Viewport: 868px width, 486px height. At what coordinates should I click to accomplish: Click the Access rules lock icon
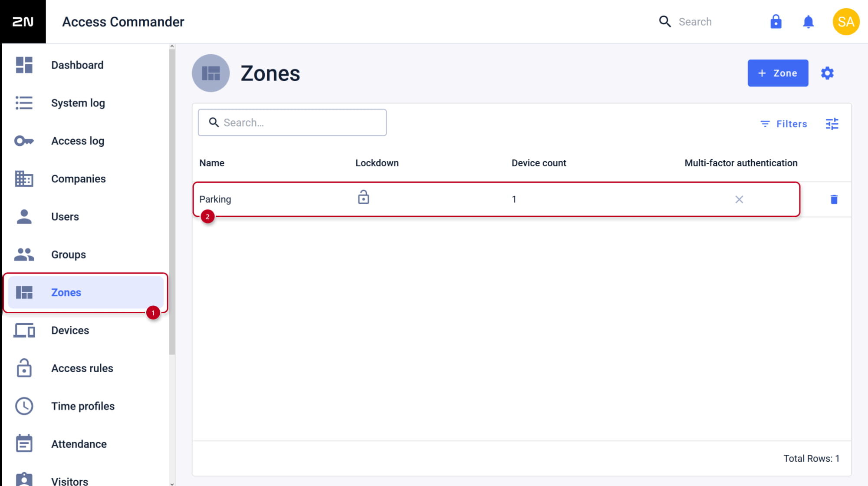click(x=24, y=368)
